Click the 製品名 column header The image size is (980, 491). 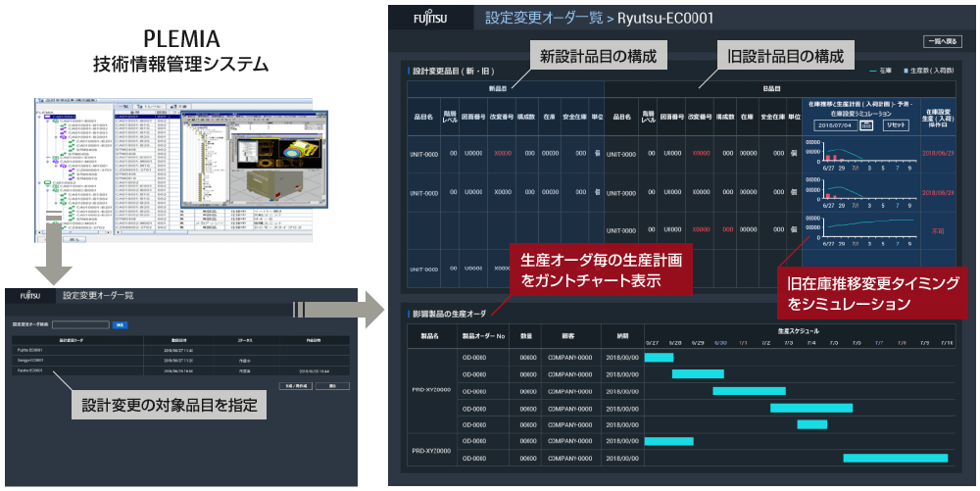(x=432, y=336)
